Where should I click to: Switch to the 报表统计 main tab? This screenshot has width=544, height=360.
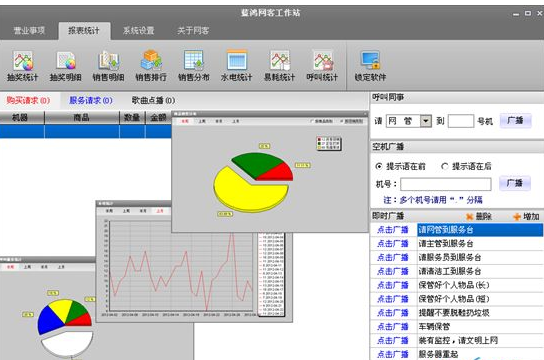pos(84,31)
